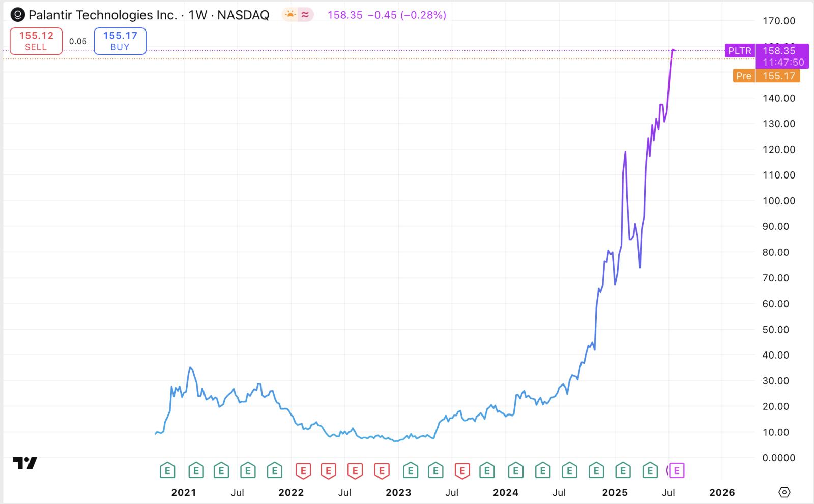
Task: Click the last green earnings marker before purple one
Action: coord(650,471)
